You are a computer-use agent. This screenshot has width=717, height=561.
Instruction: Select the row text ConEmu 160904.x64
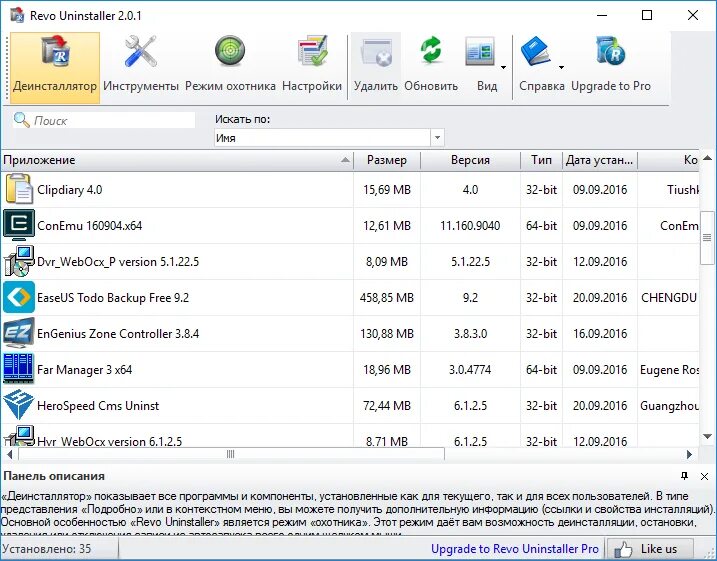(90, 226)
